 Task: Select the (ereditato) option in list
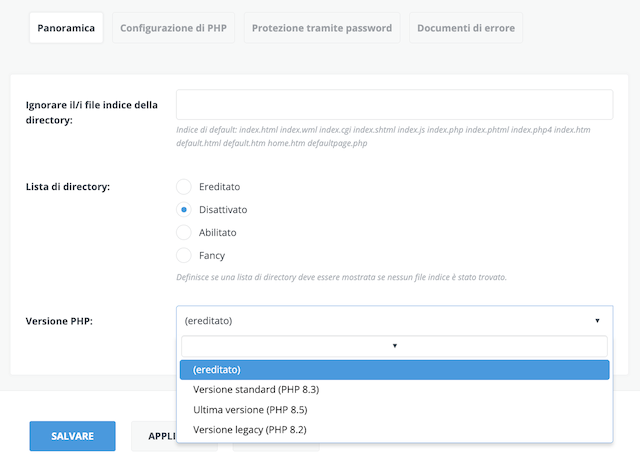click(x=394, y=370)
